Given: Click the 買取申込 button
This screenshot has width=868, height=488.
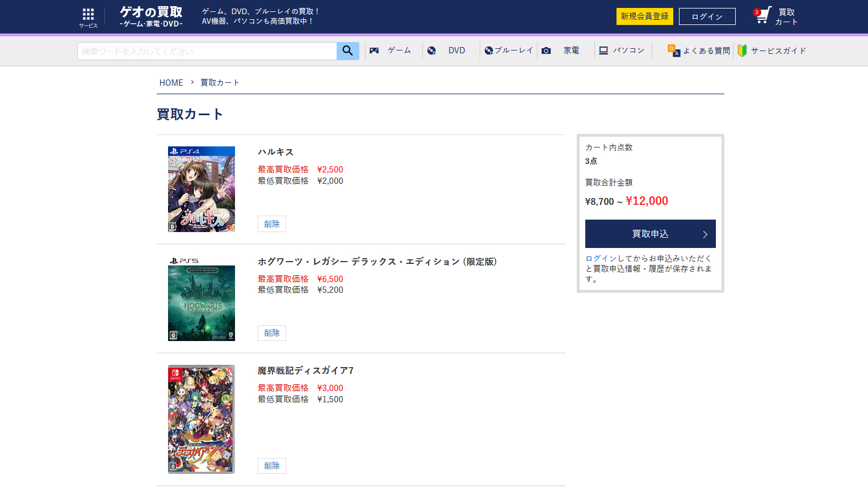Looking at the screenshot, I should [651, 234].
